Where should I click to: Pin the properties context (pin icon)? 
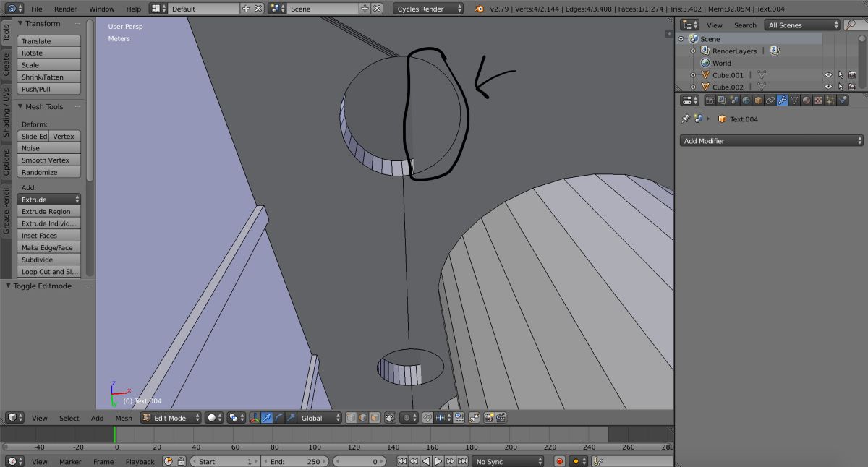pyautogui.click(x=686, y=119)
